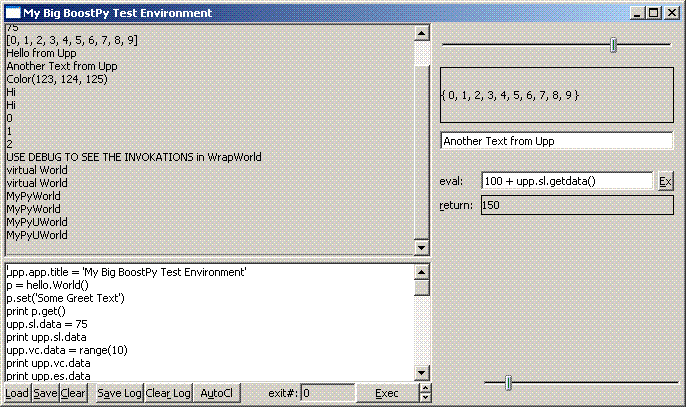Maximize the BoostPy Test Environment window
Screen dimensions: 686x407
[x=655, y=13]
